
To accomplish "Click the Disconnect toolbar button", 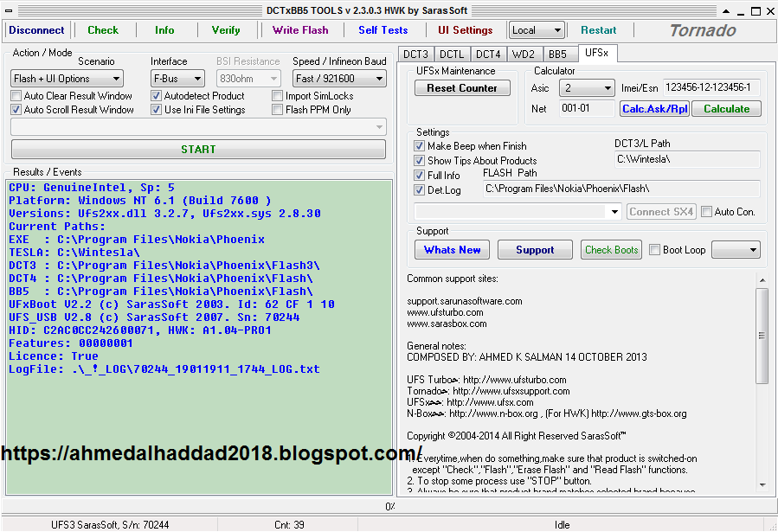I will pos(36,30).
